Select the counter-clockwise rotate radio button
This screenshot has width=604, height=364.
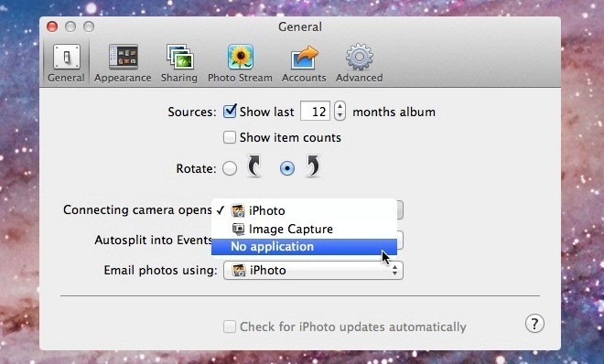click(230, 168)
